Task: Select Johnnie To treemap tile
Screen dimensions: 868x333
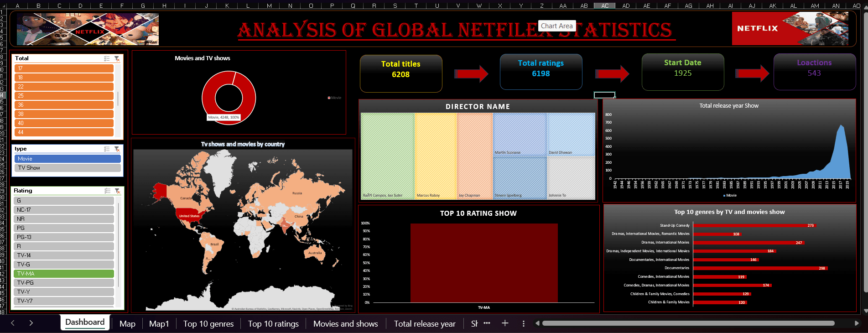Action: click(x=571, y=178)
